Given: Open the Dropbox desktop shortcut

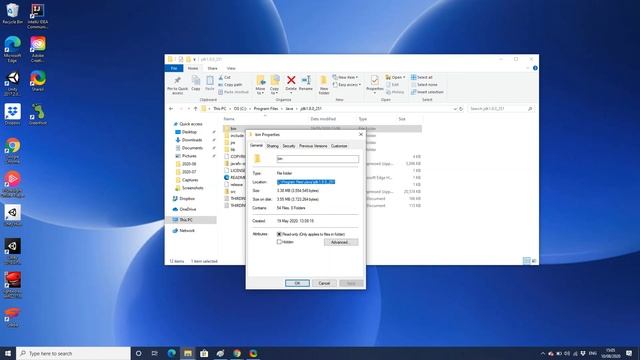Looking at the screenshot, I should pos(13,114).
